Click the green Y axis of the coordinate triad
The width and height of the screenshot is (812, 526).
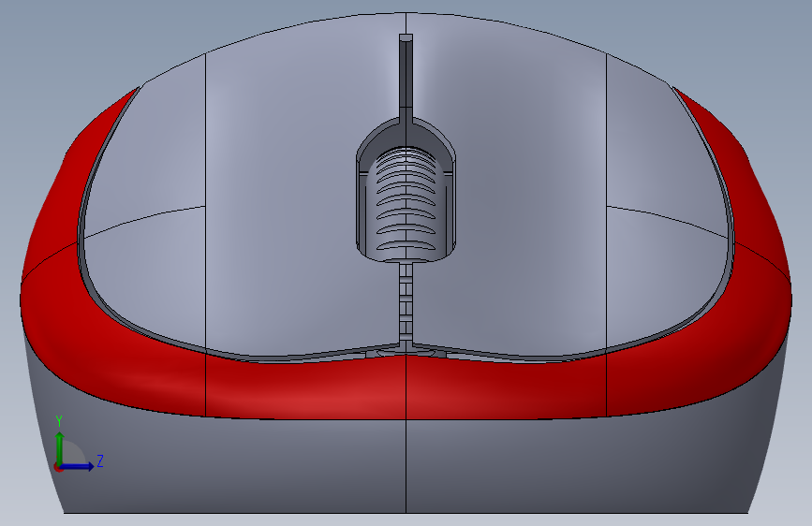[60, 448]
